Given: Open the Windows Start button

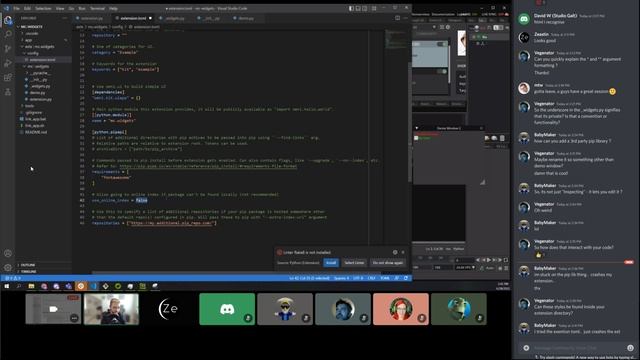Looking at the screenshot, I should click(7, 287).
